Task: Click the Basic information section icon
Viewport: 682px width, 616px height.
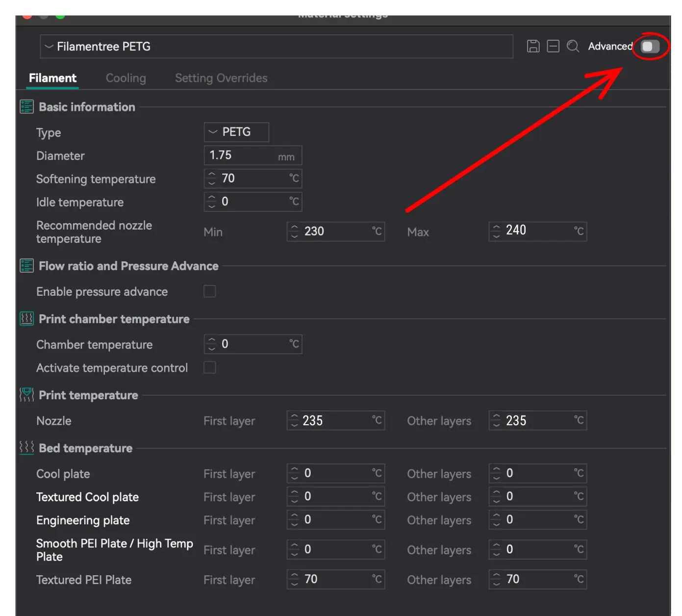Action: pos(26,107)
